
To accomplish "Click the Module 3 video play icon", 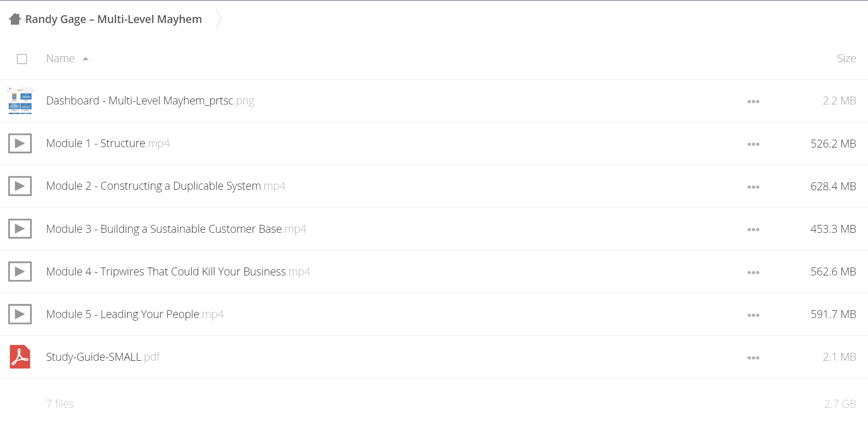I will coord(20,229).
